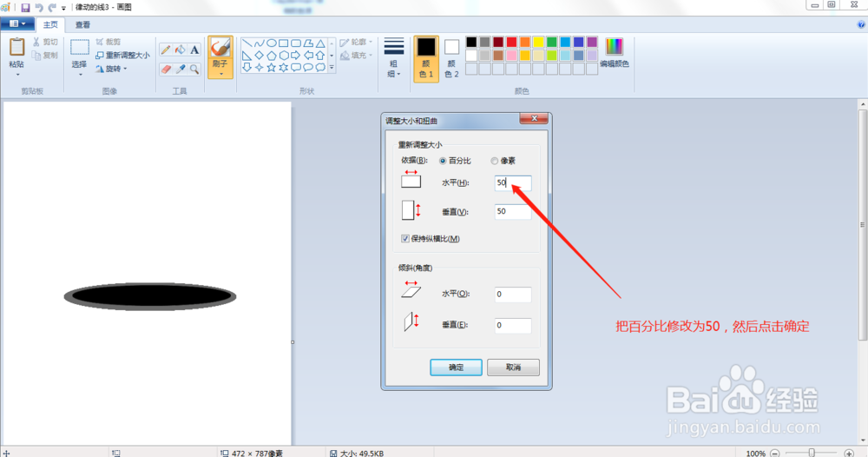Viewport: 868px width, 457px height.
Task: Pick the Right arrow shape
Action: (x=296, y=56)
